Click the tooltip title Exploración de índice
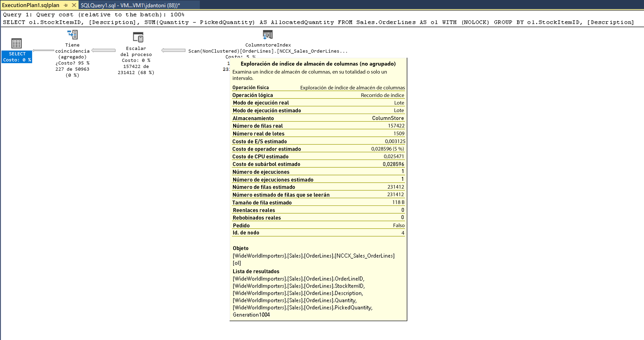 (318, 64)
